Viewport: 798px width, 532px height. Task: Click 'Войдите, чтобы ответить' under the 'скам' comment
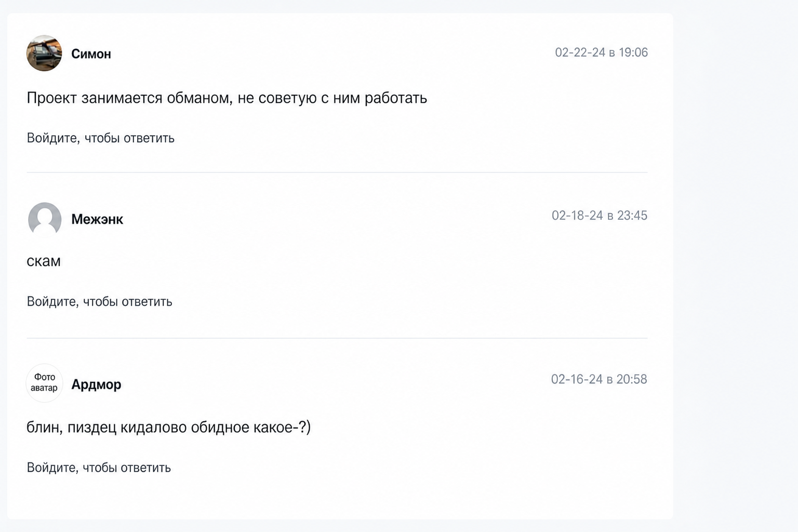(x=99, y=302)
